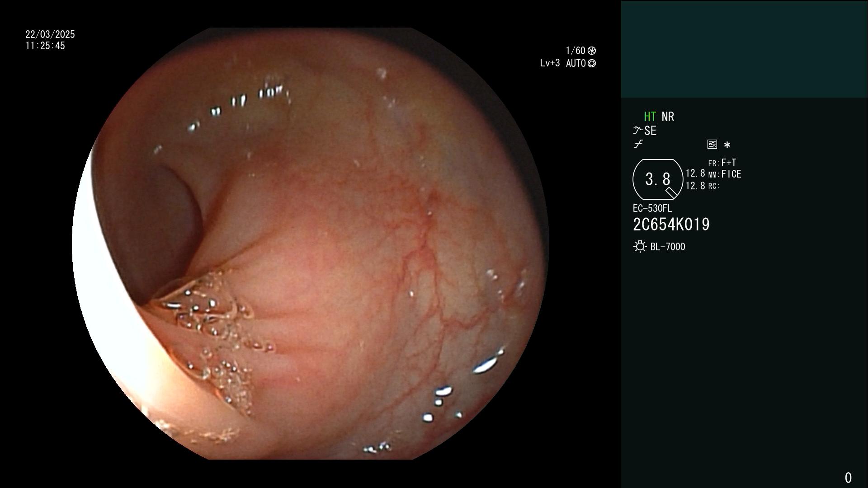Image resolution: width=868 pixels, height=488 pixels.
Task: Click the image counter 0
Action: point(848,478)
